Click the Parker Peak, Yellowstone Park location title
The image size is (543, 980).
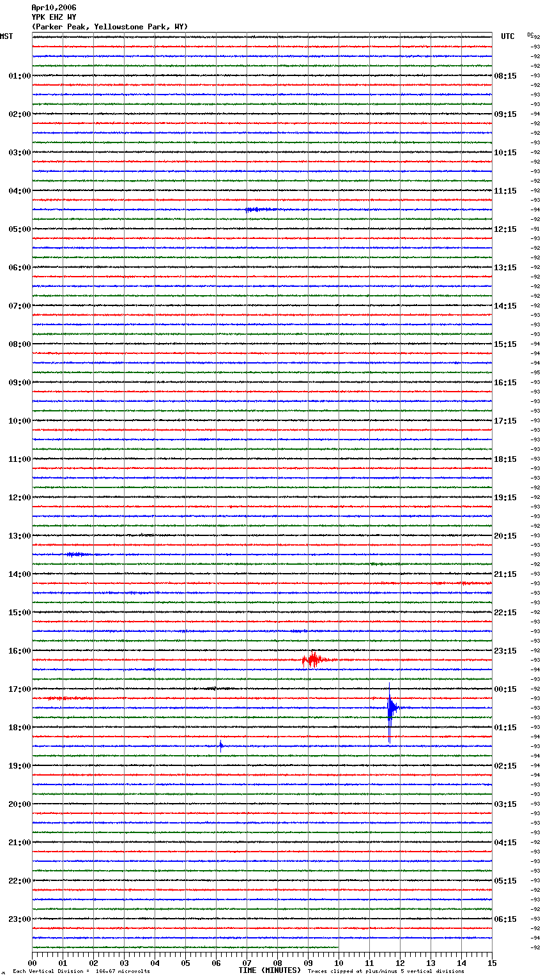coord(109,27)
